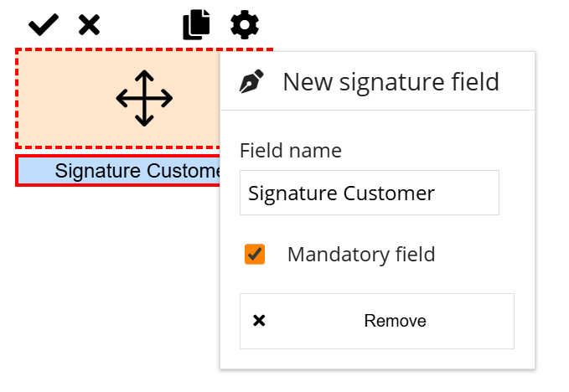Click the "New signature field" heading

tap(391, 82)
